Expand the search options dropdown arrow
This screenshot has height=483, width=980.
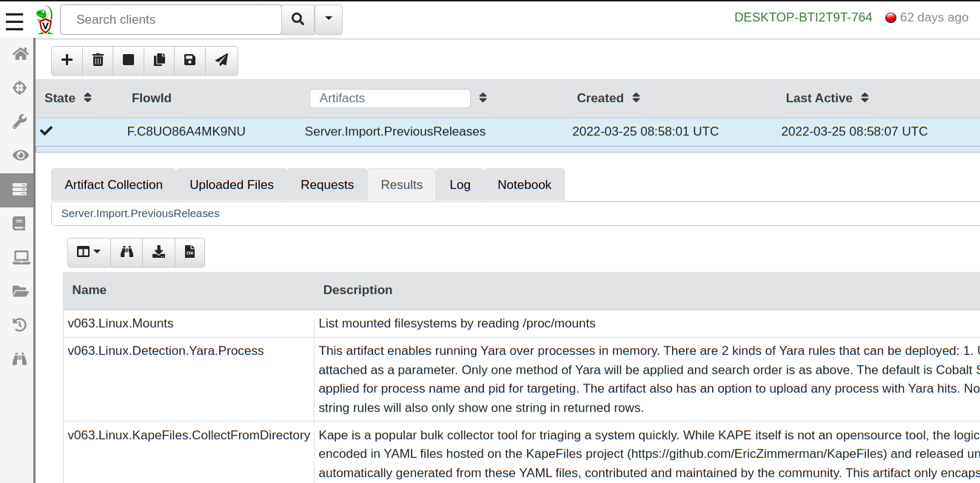point(329,20)
